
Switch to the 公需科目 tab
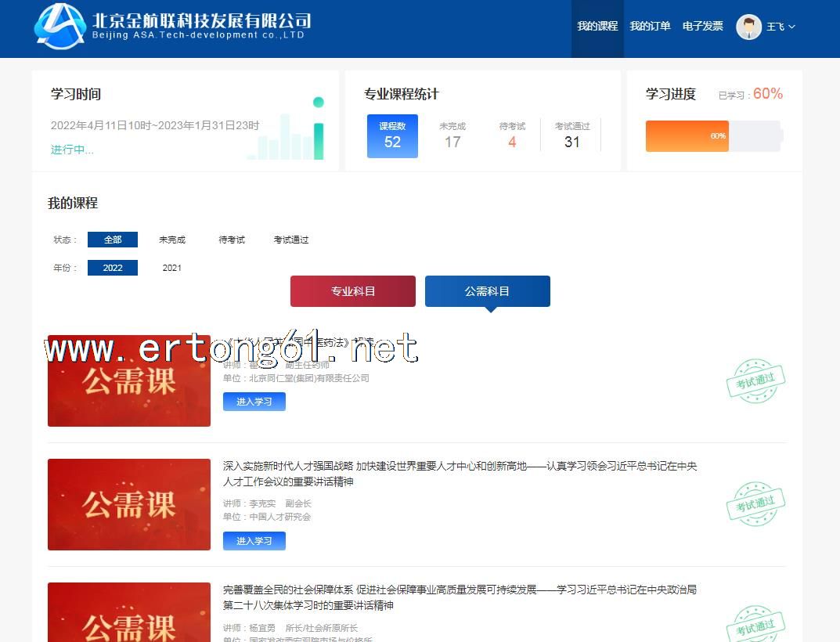[x=487, y=291]
